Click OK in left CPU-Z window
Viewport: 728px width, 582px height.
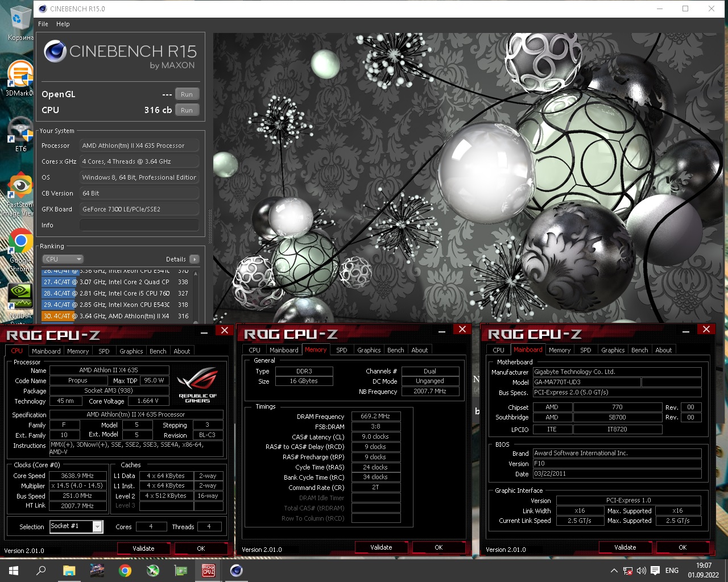[x=201, y=548]
